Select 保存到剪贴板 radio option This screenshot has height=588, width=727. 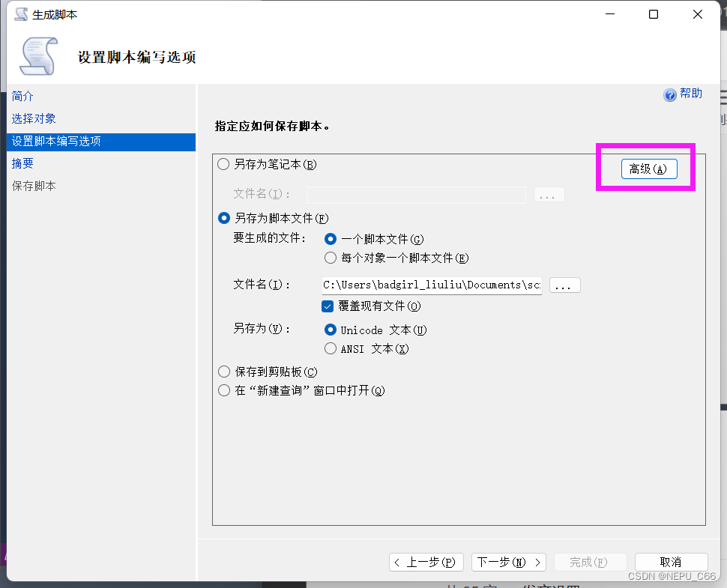pos(223,372)
